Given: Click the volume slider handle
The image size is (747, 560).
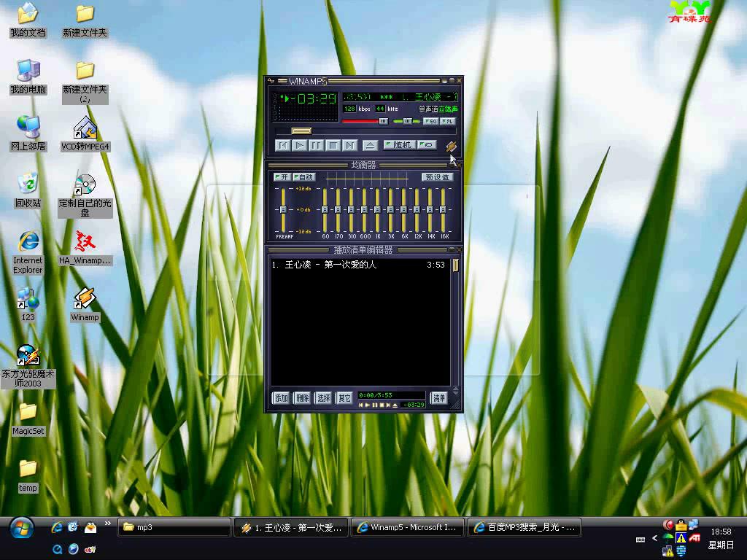Looking at the screenshot, I should 383,122.
